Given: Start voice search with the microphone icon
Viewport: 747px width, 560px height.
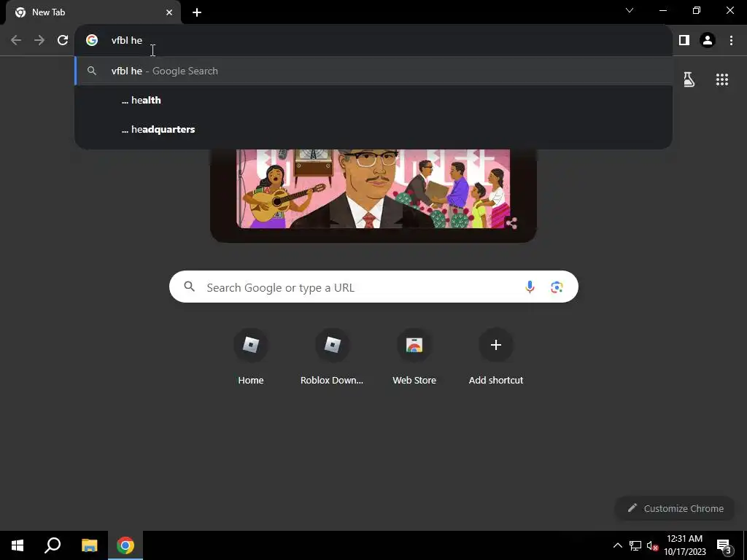Looking at the screenshot, I should point(530,287).
